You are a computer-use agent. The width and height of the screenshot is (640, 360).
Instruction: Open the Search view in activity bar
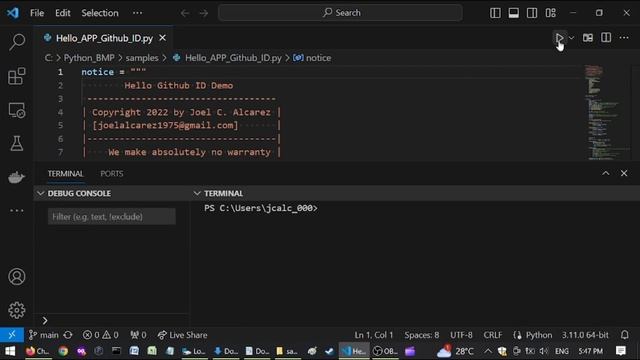click(17, 42)
